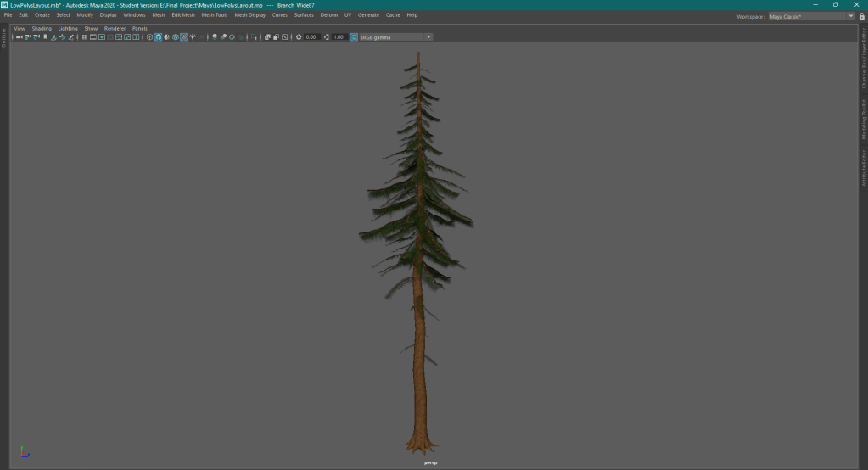Open the Attribute Editor side tab
868x470 pixels.
pyautogui.click(x=864, y=168)
